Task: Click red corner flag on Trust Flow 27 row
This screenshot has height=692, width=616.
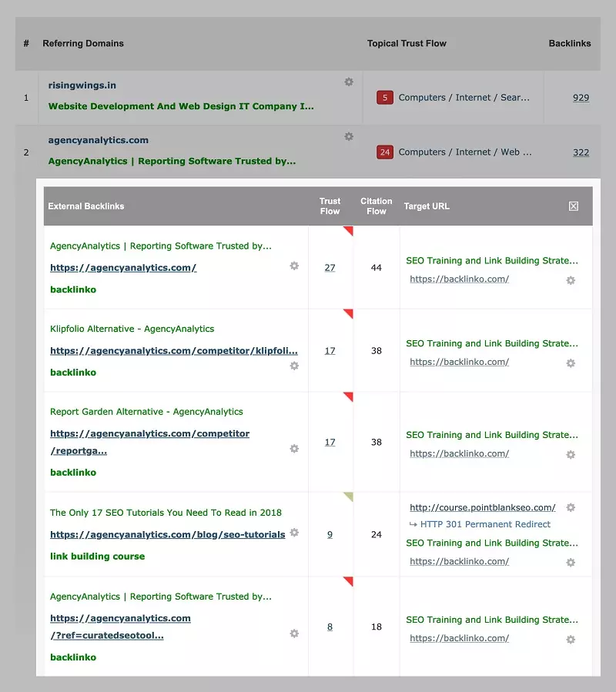Action: click(x=349, y=230)
